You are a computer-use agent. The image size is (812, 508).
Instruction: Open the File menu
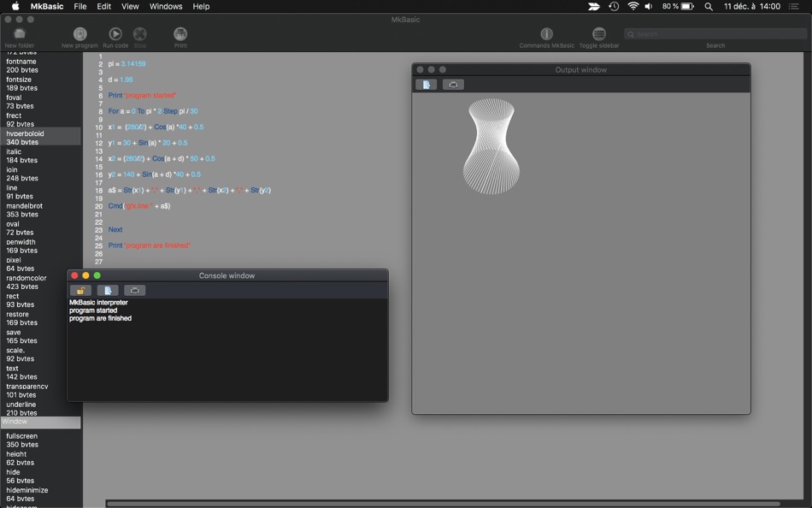tap(80, 6)
